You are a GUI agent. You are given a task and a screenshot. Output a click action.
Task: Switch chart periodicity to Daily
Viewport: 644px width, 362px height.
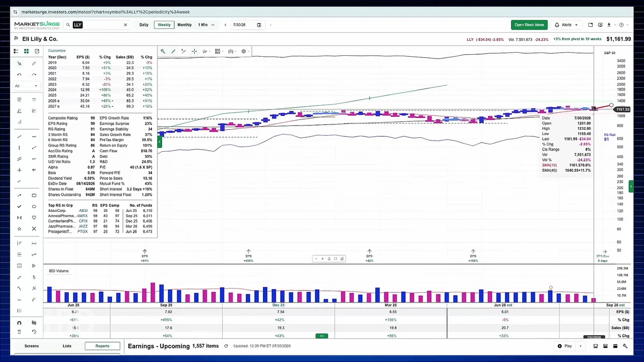pos(144,25)
